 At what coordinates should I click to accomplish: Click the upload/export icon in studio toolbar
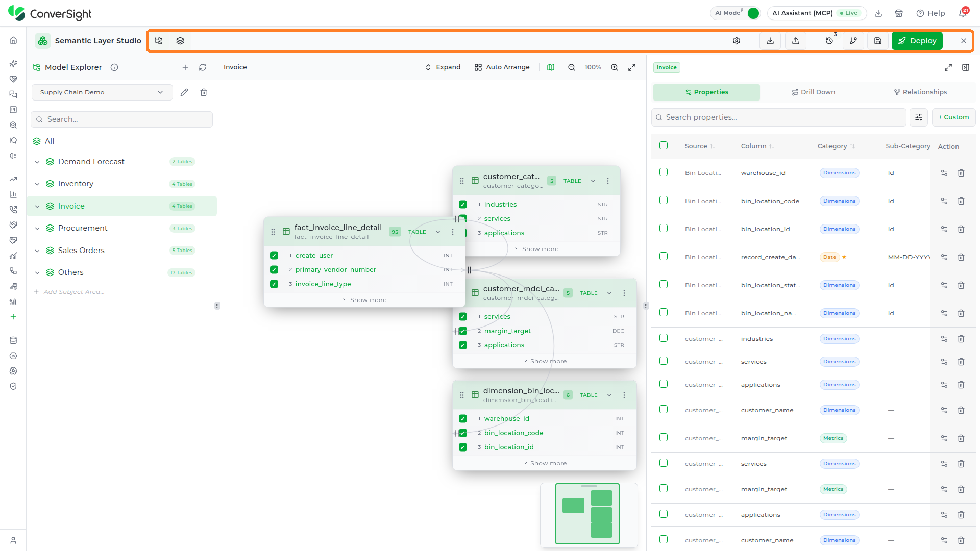796,41
